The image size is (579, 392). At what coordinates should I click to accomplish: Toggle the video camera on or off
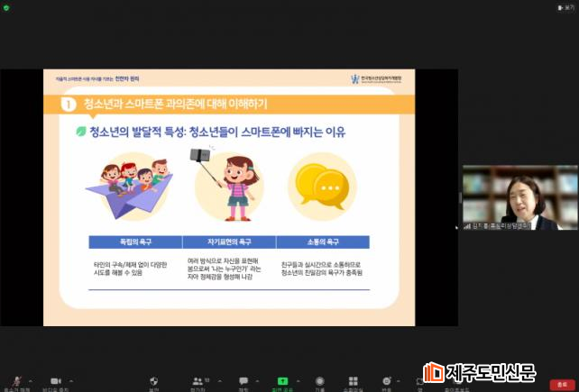pos(55,380)
